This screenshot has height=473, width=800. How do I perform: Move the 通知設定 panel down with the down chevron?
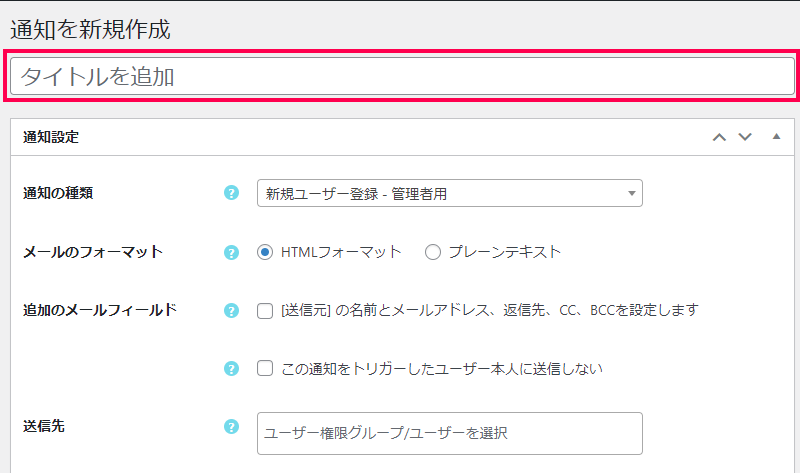tap(745, 137)
